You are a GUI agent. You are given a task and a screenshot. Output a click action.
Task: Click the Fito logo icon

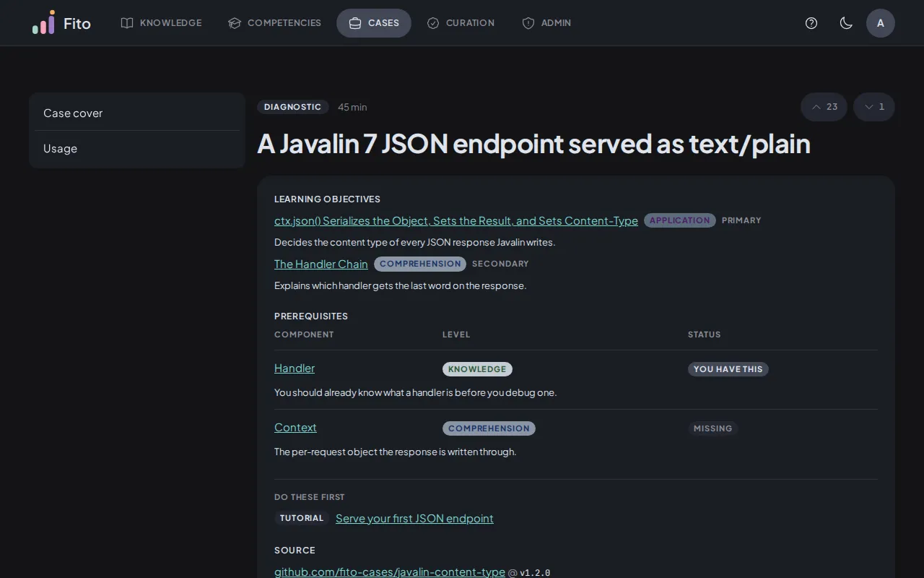click(x=43, y=23)
